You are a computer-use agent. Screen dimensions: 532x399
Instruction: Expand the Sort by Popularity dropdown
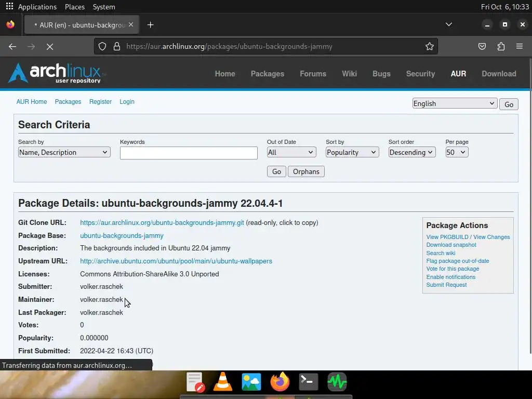[352, 152]
